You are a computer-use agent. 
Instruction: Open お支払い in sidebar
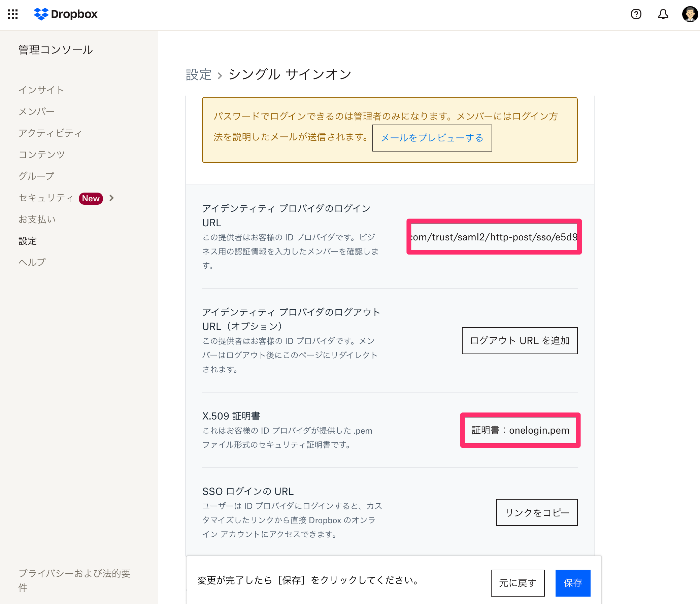pos(37,219)
